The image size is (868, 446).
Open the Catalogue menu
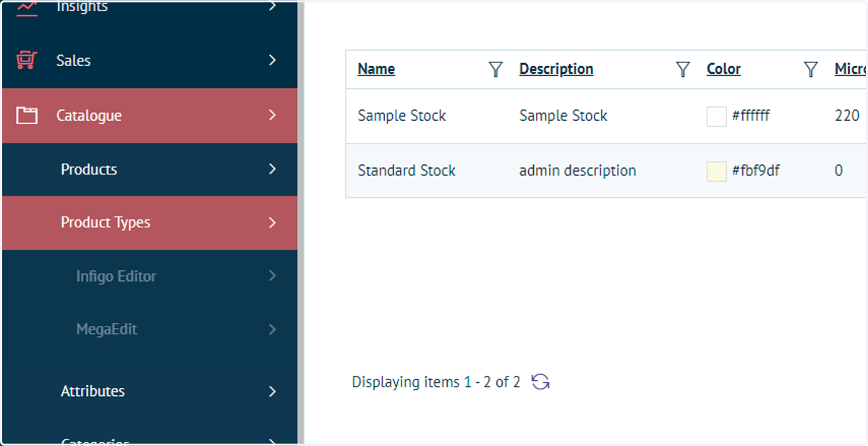[x=150, y=115]
